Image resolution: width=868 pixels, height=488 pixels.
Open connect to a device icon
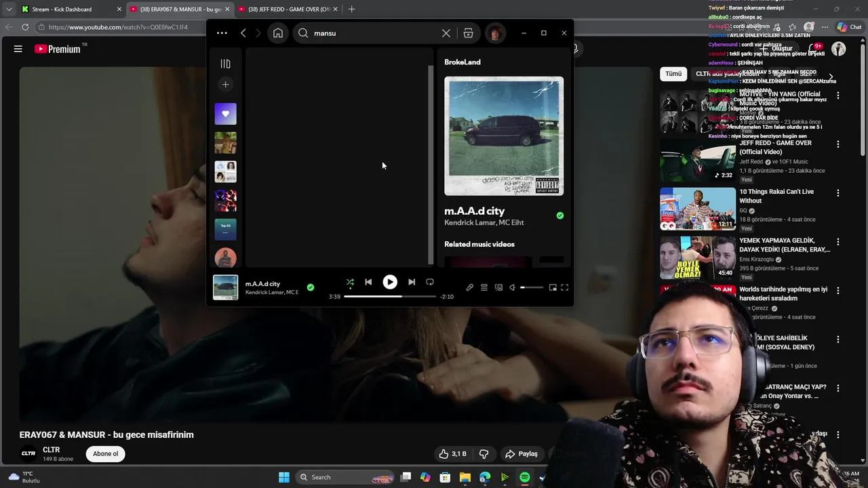point(498,287)
